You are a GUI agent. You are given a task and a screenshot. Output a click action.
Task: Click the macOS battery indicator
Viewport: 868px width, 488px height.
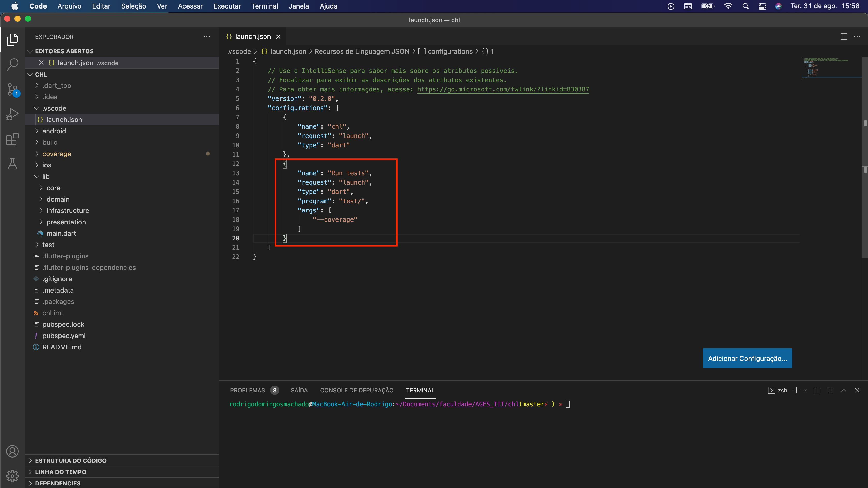click(708, 6)
